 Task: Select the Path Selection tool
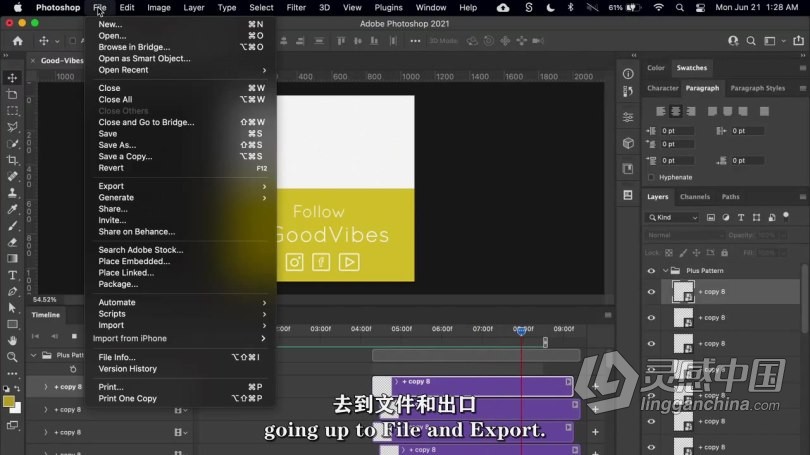point(12,308)
